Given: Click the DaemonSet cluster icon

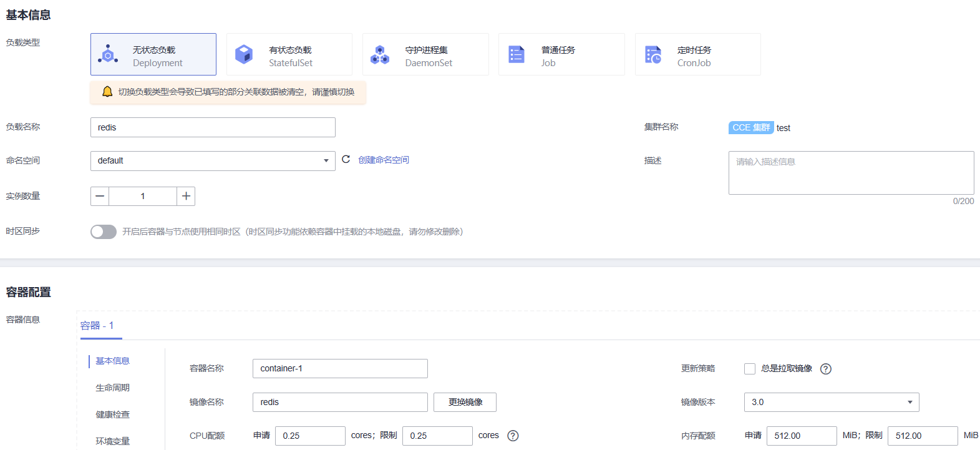Looking at the screenshot, I should tap(380, 55).
